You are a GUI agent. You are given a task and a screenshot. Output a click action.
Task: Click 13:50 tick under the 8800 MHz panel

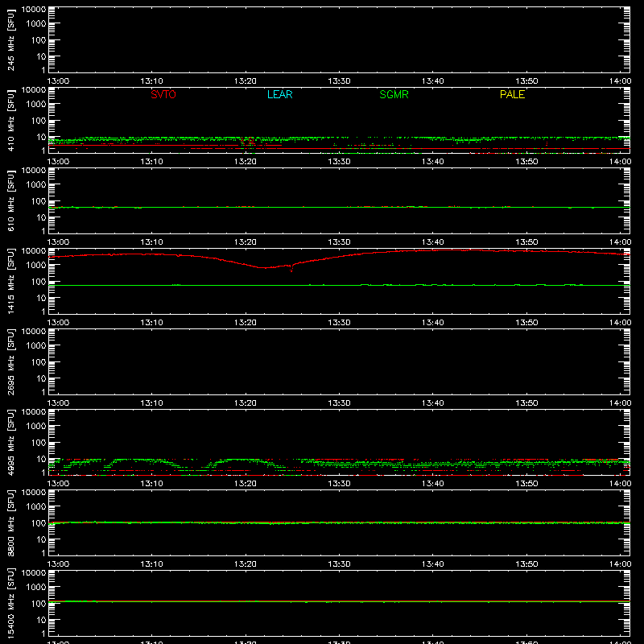click(526, 564)
